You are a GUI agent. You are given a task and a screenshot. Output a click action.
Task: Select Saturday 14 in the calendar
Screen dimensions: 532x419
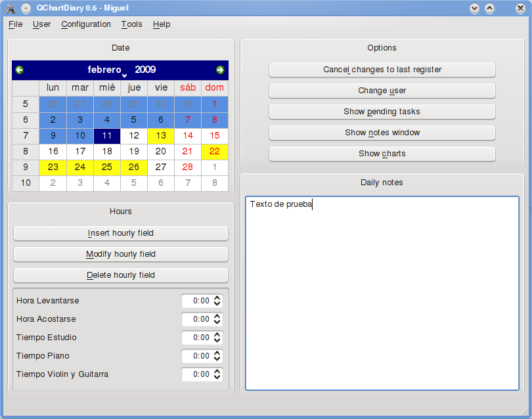click(x=188, y=136)
